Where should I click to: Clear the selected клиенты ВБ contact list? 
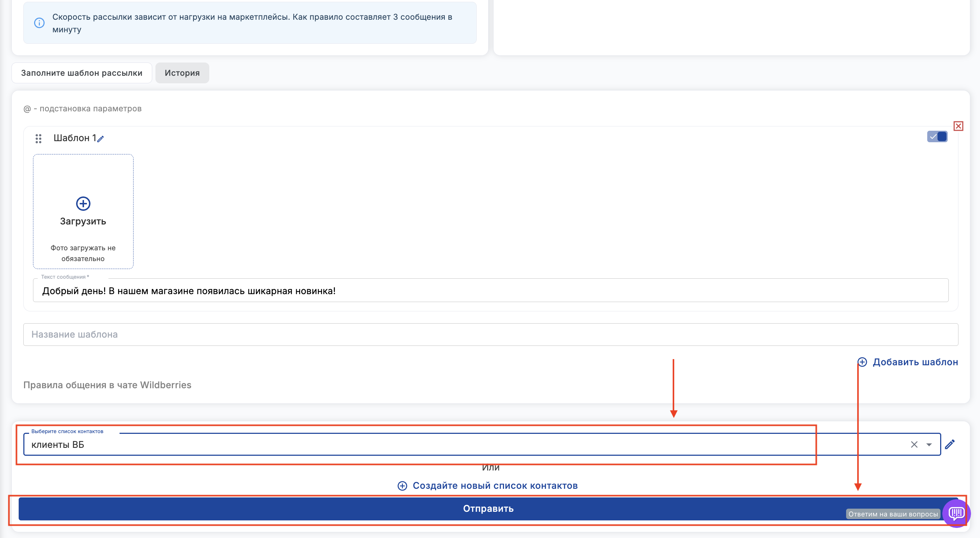[x=914, y=444]
